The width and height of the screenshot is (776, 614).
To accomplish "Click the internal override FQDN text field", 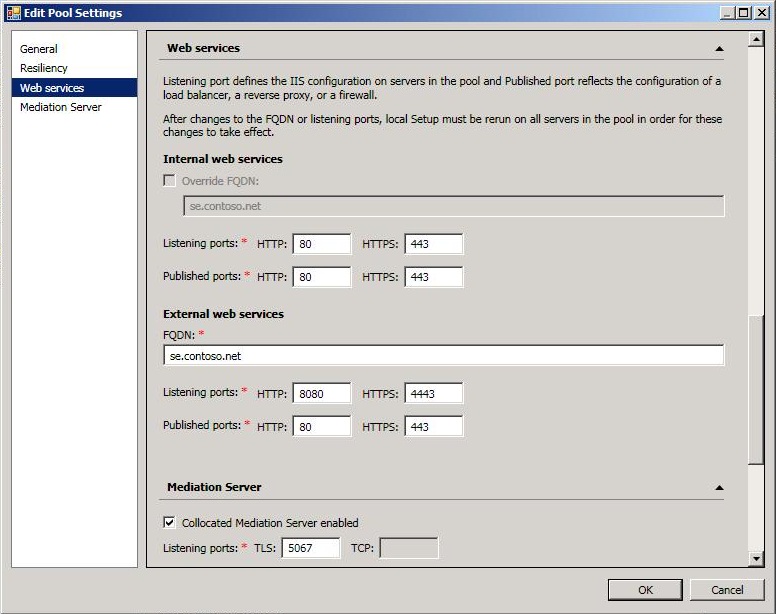I will point(453,206).
